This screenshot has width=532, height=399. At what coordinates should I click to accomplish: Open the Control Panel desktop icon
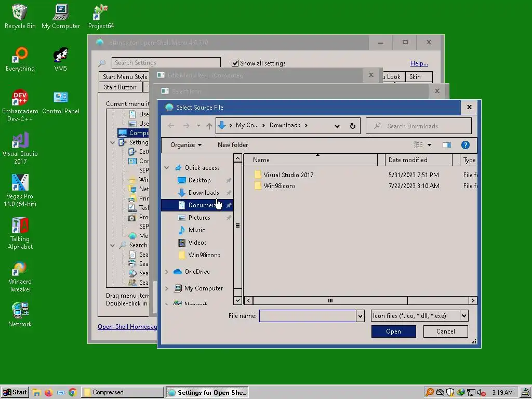coord(61,102)
